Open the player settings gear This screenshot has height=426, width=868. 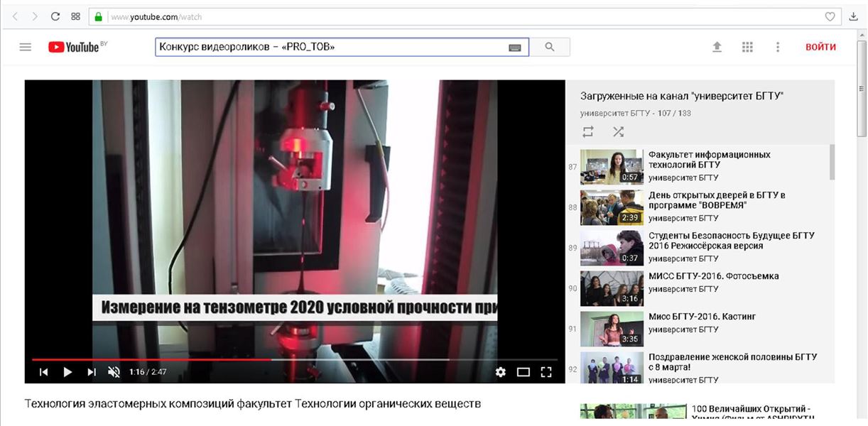point(501,371)
